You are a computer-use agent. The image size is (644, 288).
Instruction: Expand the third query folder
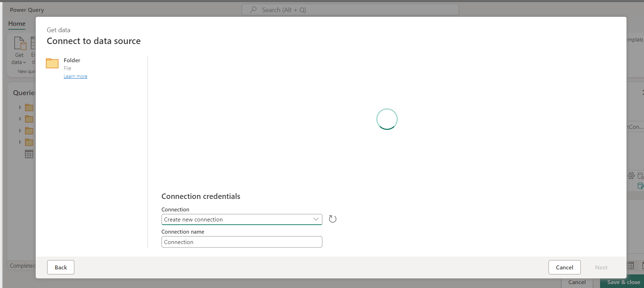pyautogui.click(x=20, y=131)
